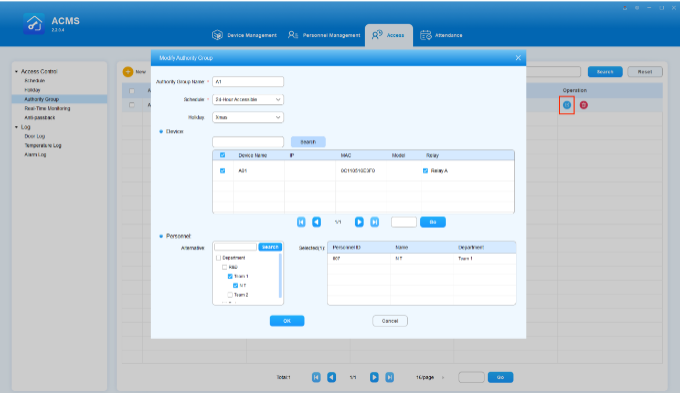680x393 pixels.
Task: Click the edit icon in the Operation column
Action: click(566, 105)
